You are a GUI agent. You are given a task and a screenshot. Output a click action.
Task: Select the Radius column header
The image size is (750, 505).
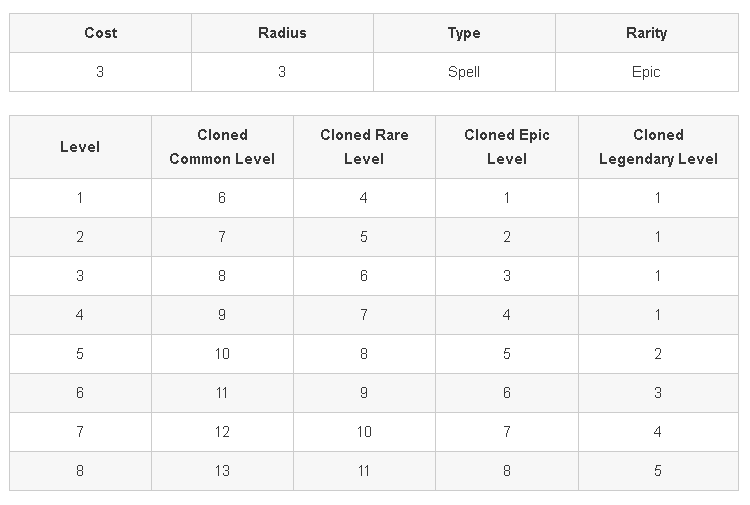(282, 33)
